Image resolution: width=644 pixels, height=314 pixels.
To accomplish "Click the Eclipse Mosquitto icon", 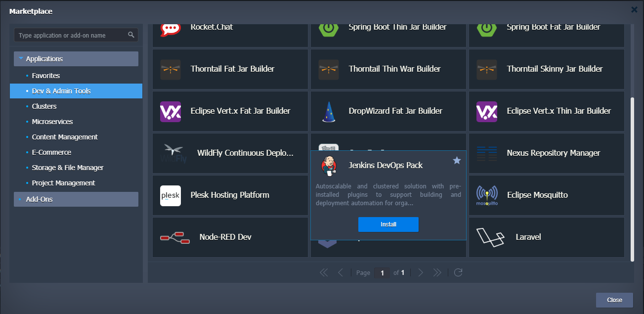I will click(486, 195).
